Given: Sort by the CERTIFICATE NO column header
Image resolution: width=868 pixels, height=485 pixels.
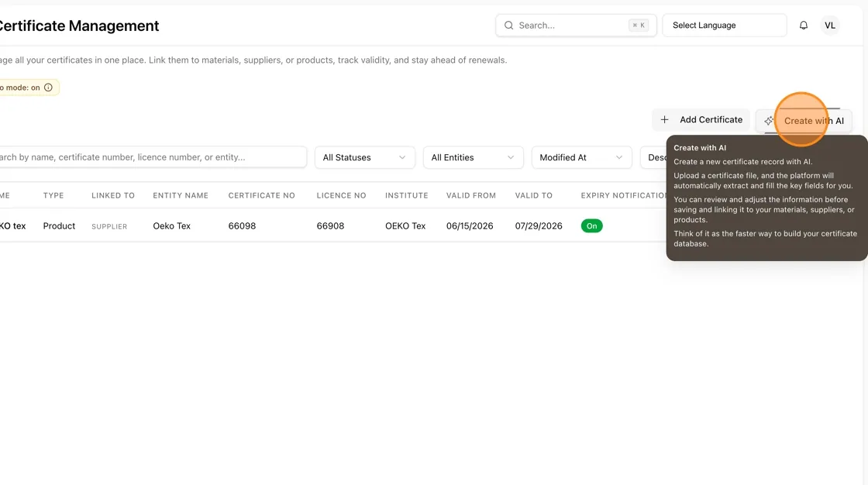Looking at the screenshot, I should pyautogui.click(x=261, y=195).
